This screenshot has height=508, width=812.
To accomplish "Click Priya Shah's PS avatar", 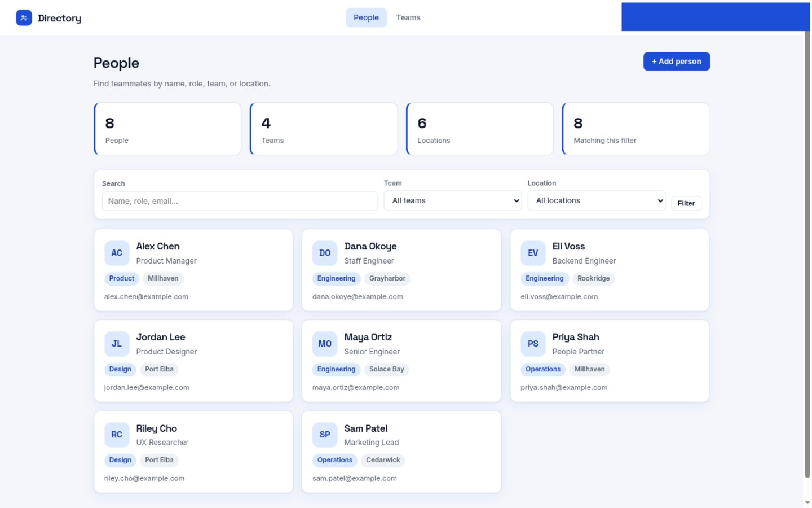I will (533, 344).
